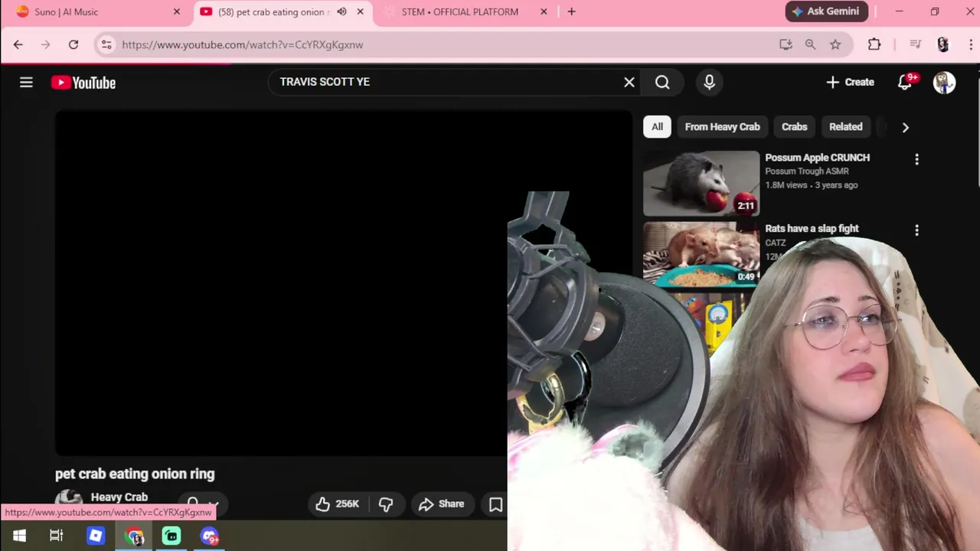This screenshot has width=980, height=551.
Task: Install app icon in the address bar
Action: (786, 44)
